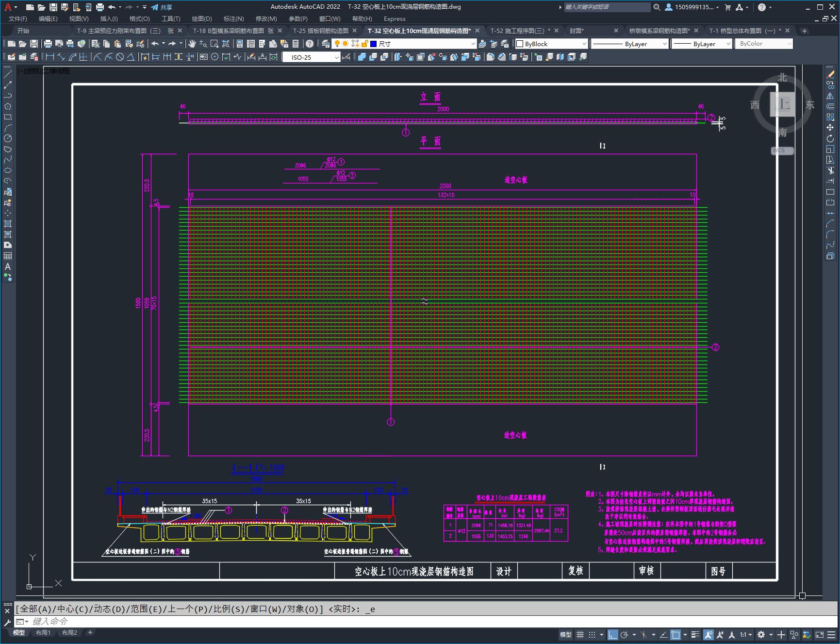Screen dimensions: 840x644
Task: Toggle Ortho mode in status bar
Action: (x=612, y=634)
